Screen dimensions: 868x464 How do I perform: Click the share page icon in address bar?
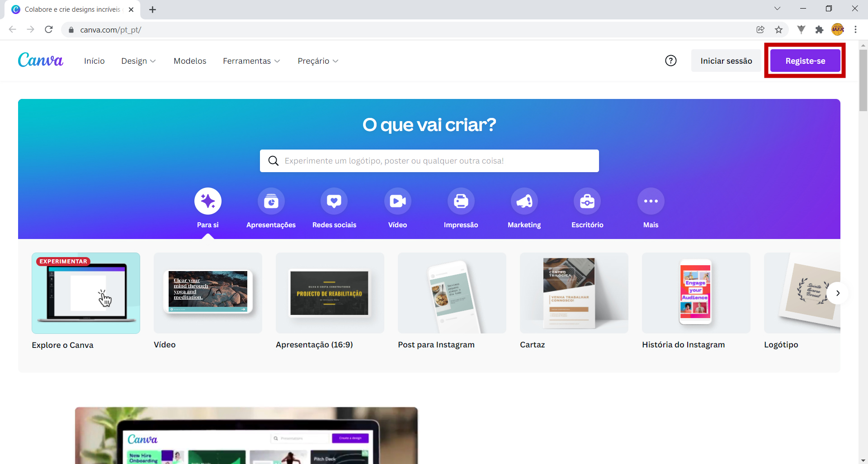point(760,29)
